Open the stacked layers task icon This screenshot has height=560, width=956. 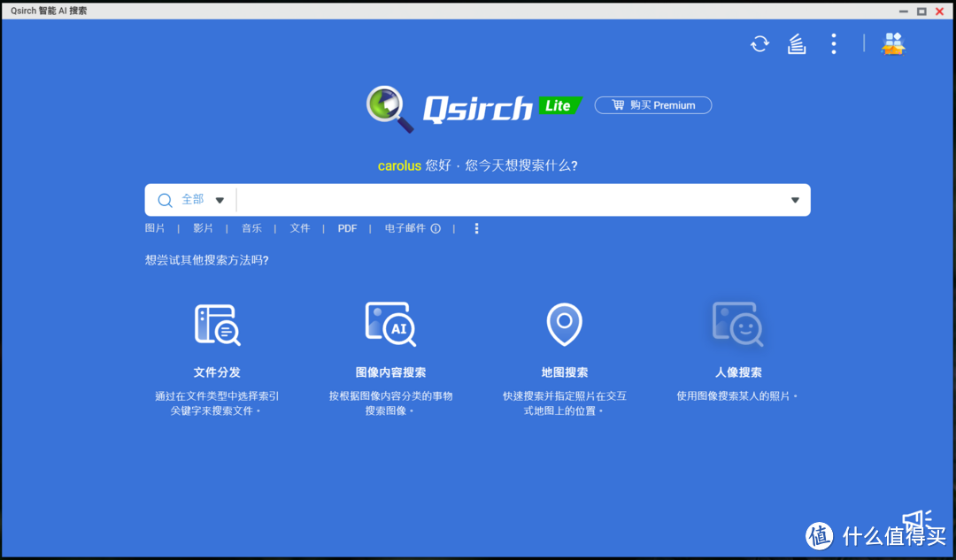pos(797,44)
